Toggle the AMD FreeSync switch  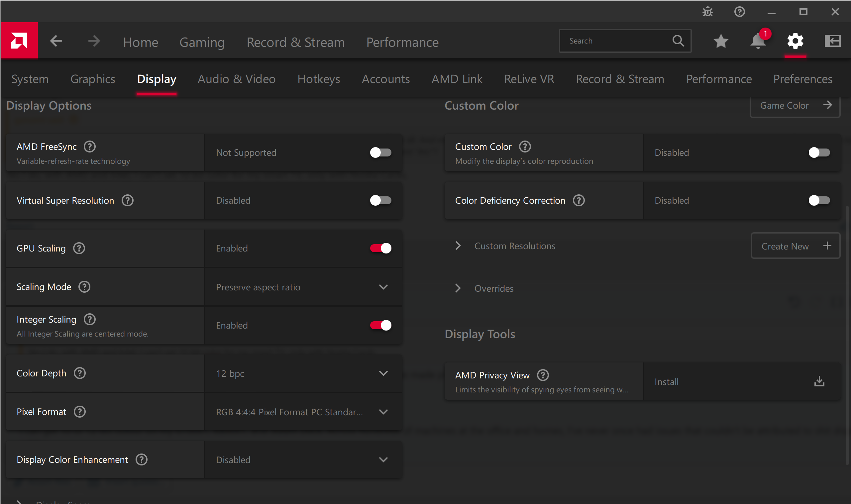tap(380, 152)
